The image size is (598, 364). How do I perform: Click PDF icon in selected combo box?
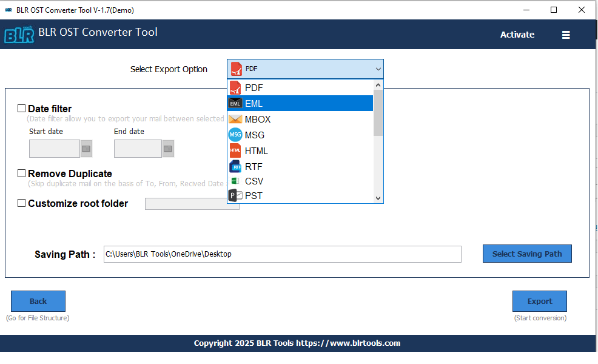pyautogui.click(x=236, y=69)
